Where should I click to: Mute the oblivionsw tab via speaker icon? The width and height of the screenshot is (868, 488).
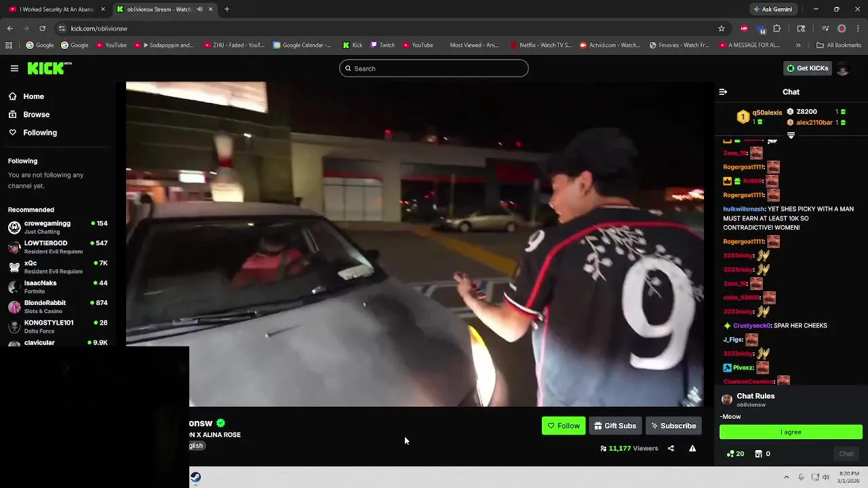tap(199, 9)
